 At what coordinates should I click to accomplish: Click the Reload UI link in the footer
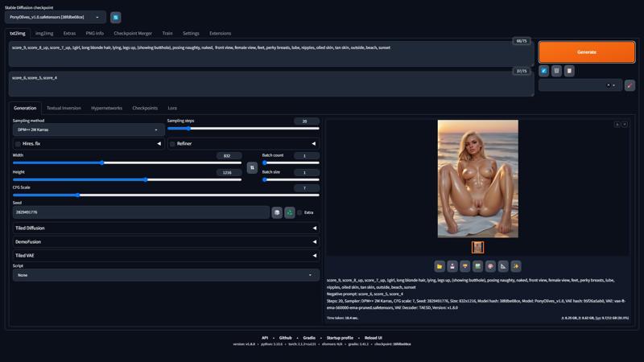[x=374, y=338]
